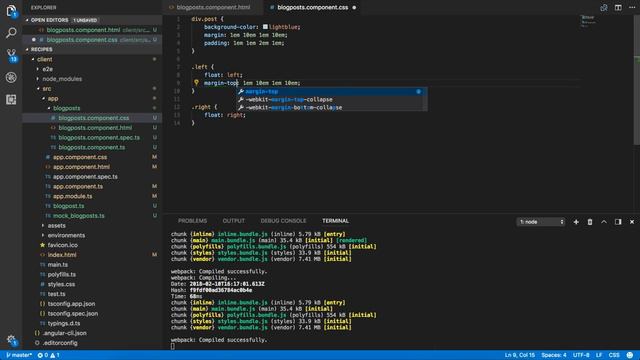Click in the terminal input area
Screen dimensions: 640x360
pos(173,346)
